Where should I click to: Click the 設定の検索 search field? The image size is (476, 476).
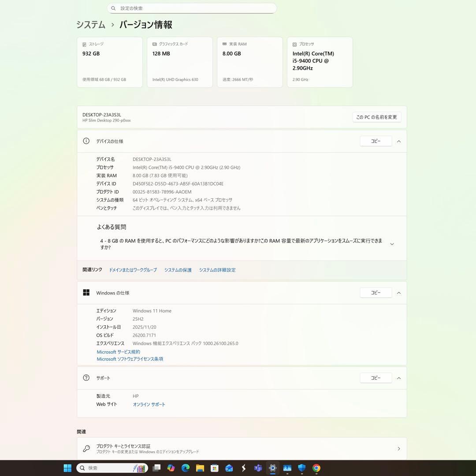[192, 8]
